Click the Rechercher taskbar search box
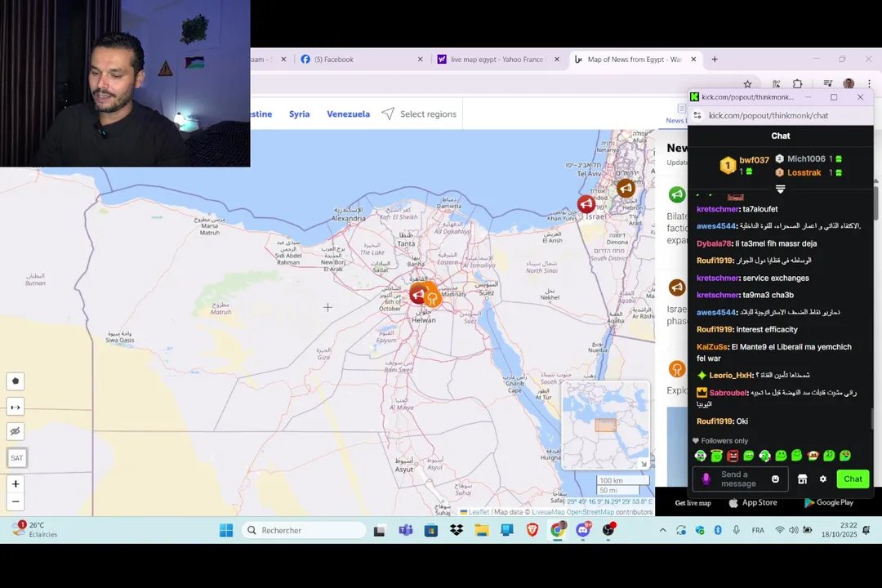 (x=304, y=530)
